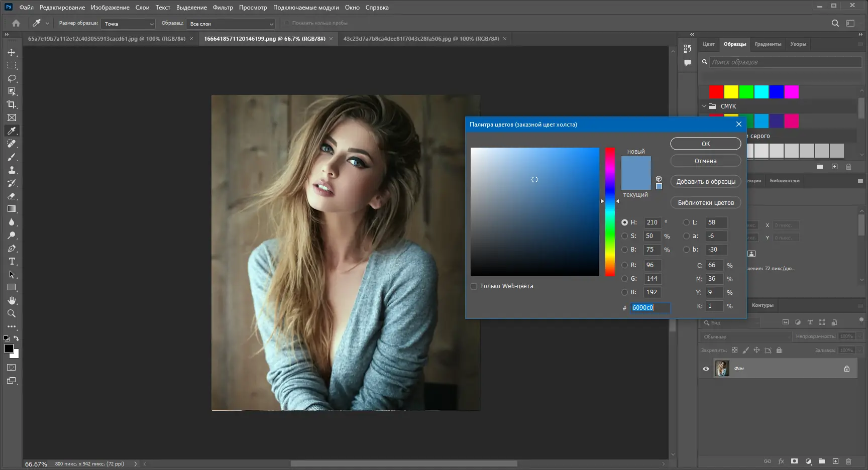Screen dimensions: 868x470
Task: Switch to the Градиенты tab
Action: tap(768, 44)
